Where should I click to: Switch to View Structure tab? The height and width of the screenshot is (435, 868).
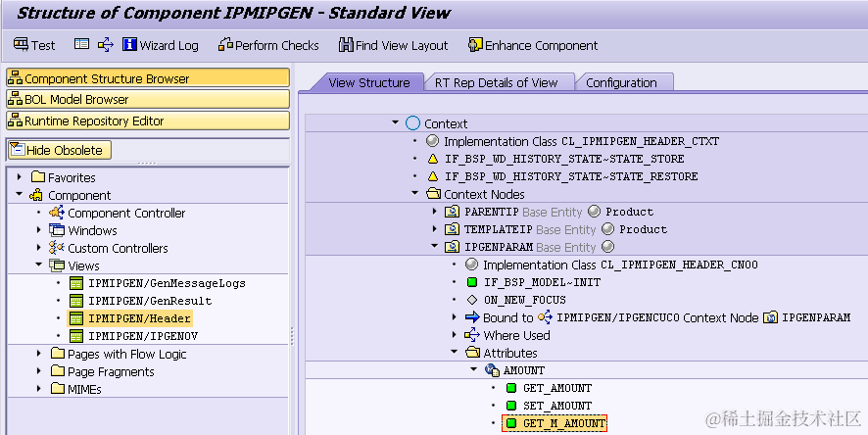[x=368, y=82]
